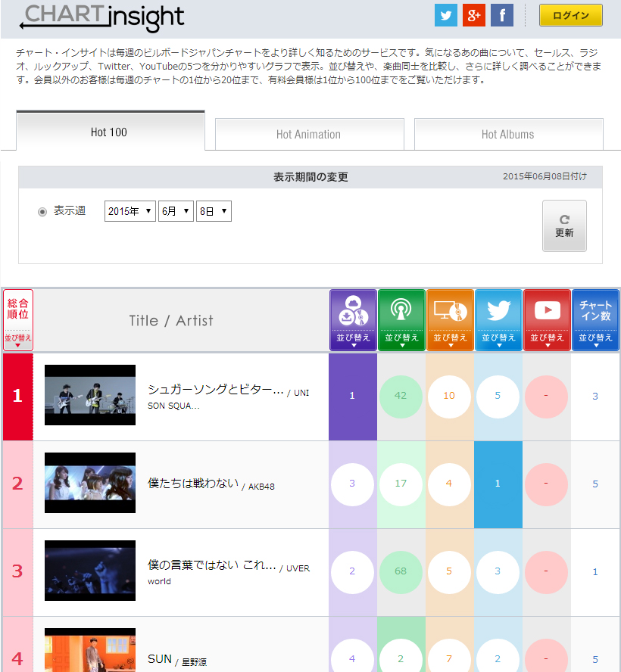Open the 6月 month dropdown
The height and width of the screenshot is (672, 621).
(x=176, y=211)
